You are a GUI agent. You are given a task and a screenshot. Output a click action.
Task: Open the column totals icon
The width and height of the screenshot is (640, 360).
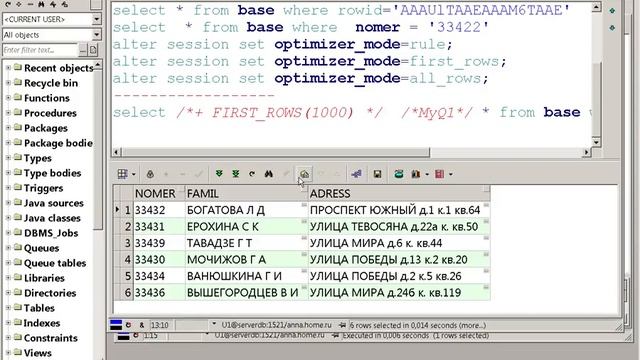(x=416, y=174)
